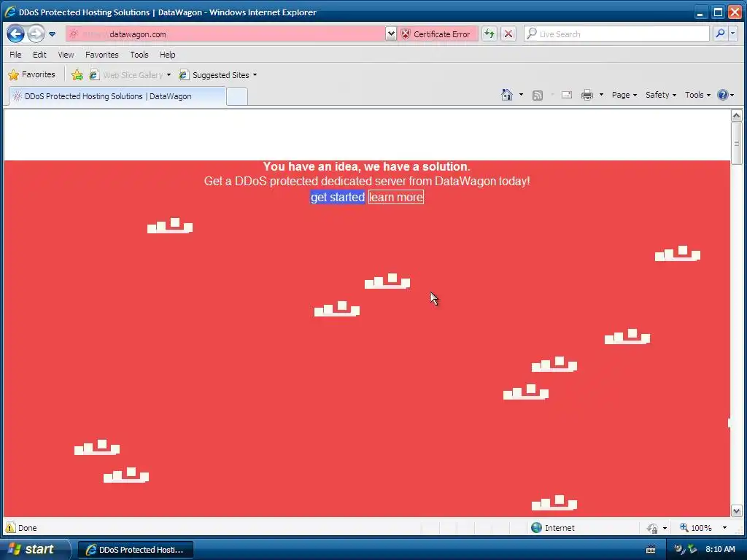Open the Favorites star button on favorites bar
The image size is (747, 560).
32,75
